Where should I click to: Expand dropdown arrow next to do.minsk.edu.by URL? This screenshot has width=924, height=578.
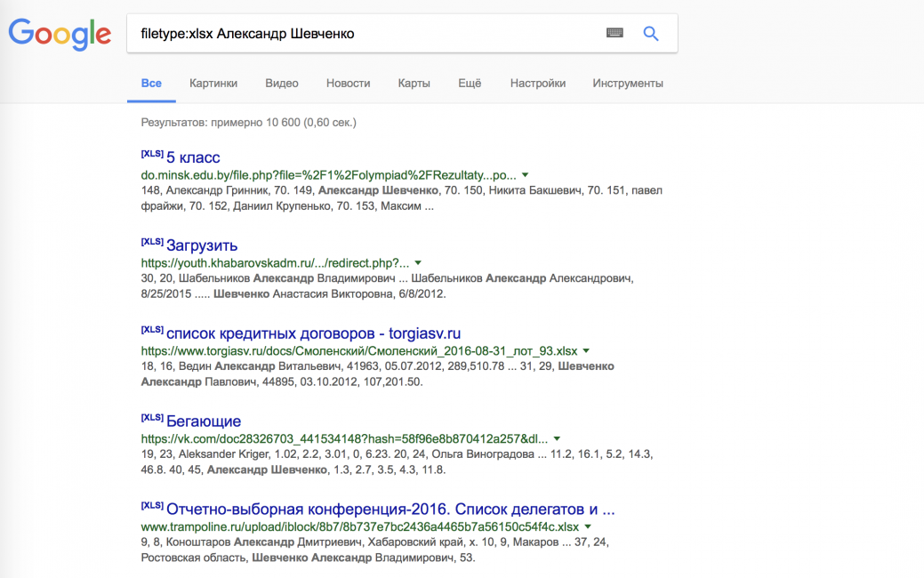[x=525, y=175]
